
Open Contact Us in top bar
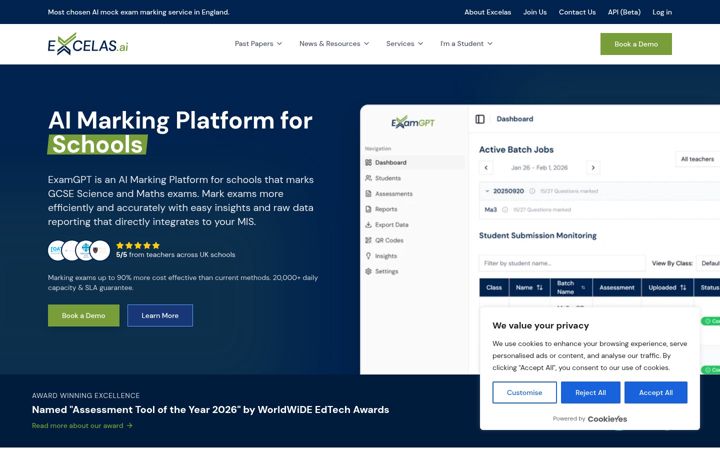pos(577,12)
